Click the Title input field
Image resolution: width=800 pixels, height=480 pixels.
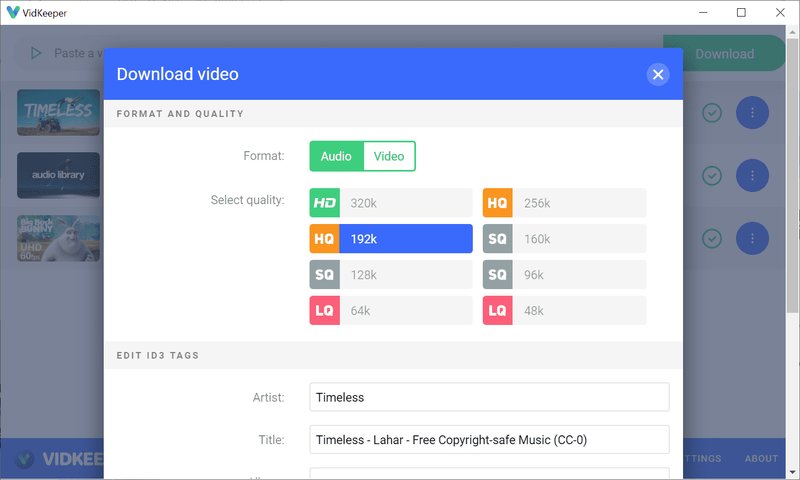[x=489, y=440]
